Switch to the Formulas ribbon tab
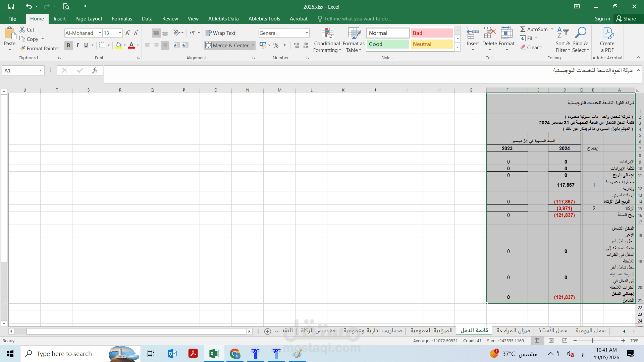 pyautogui.click(x=122, y=19)
